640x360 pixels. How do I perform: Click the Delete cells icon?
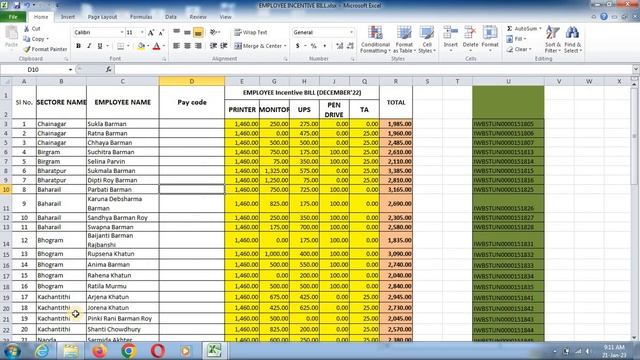tap(470, 33)
